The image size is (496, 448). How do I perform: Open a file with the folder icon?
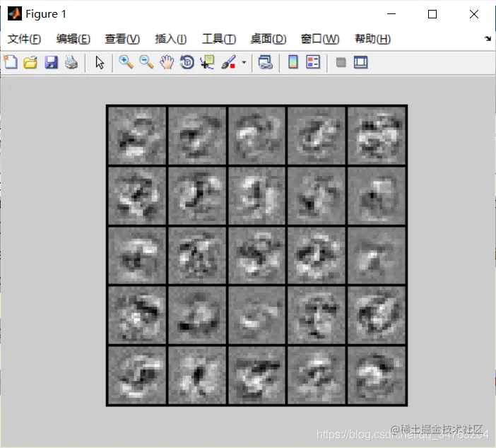pos(30,62)
